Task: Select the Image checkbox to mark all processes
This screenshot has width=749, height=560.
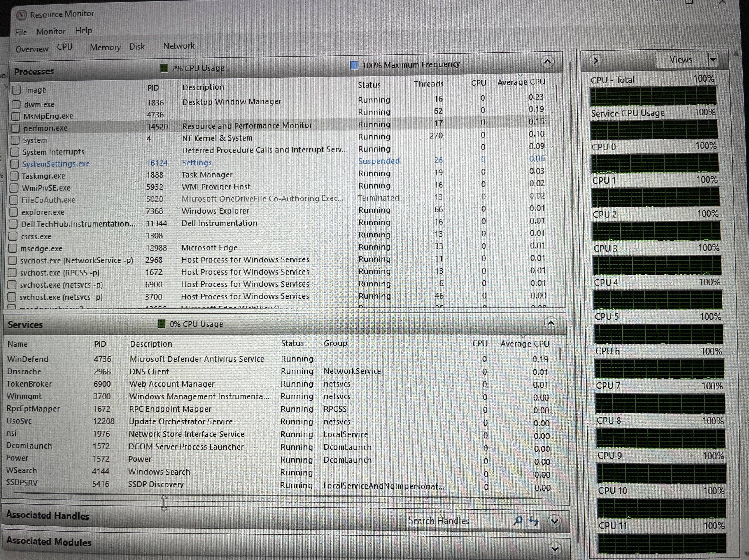Action: [17, 90]
